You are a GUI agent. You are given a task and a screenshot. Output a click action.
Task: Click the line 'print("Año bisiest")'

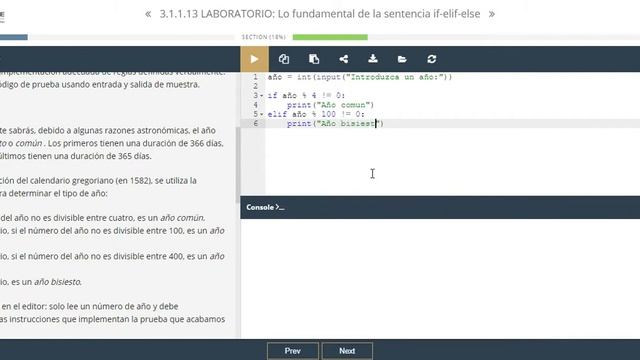(335, 124)
